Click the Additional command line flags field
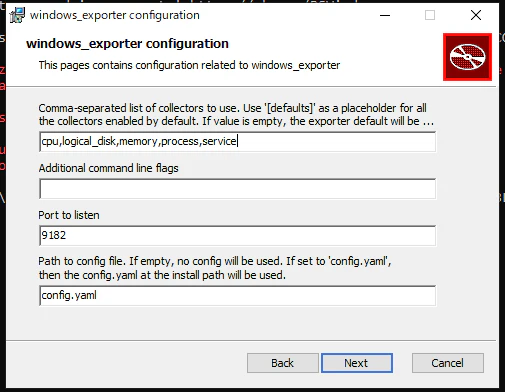The width and height of the screenshot is (505, 392). tap(237, 189)
